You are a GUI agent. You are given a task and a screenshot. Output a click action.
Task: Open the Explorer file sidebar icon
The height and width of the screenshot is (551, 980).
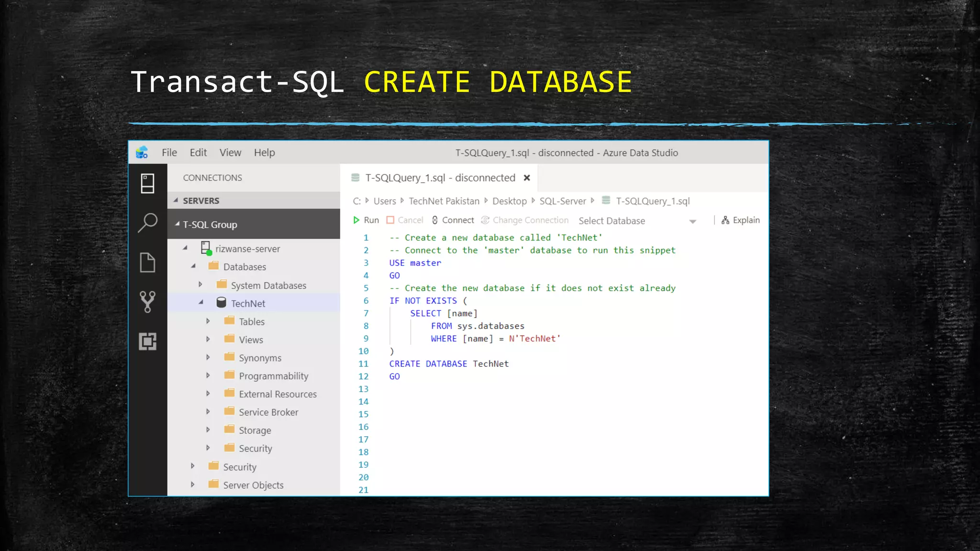(147, 263)
